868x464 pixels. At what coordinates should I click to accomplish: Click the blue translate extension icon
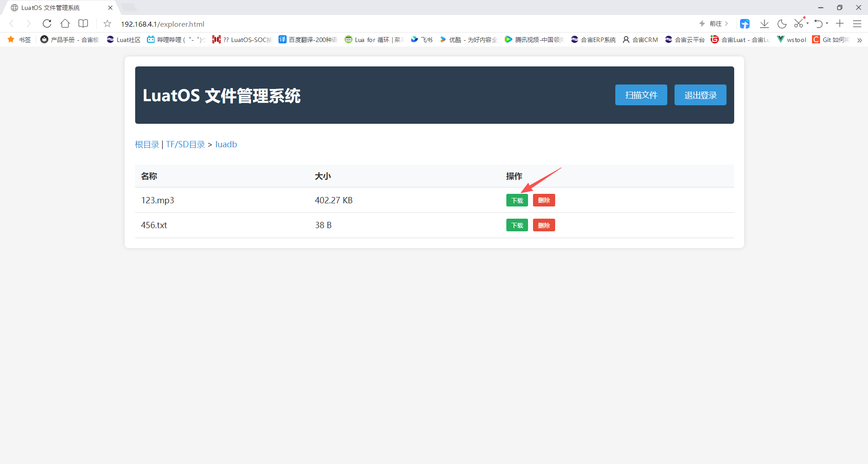coord(745,23)
